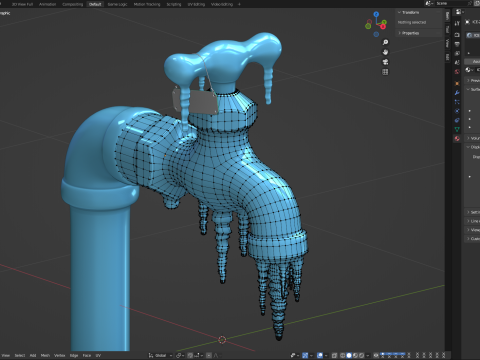Image resolution: width=480 pixels, height=360 pixels.
Task: Toggle X-ray mode in header
Action: [335, 356]
